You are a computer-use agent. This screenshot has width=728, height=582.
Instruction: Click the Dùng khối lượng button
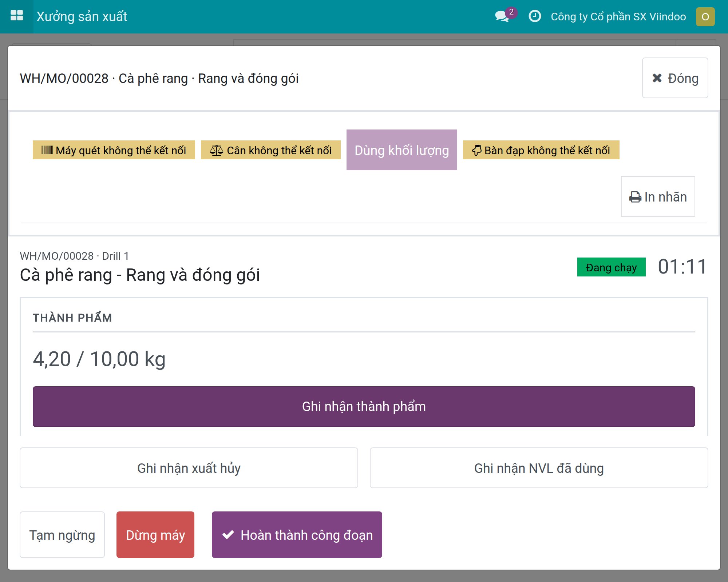point(401,150)
